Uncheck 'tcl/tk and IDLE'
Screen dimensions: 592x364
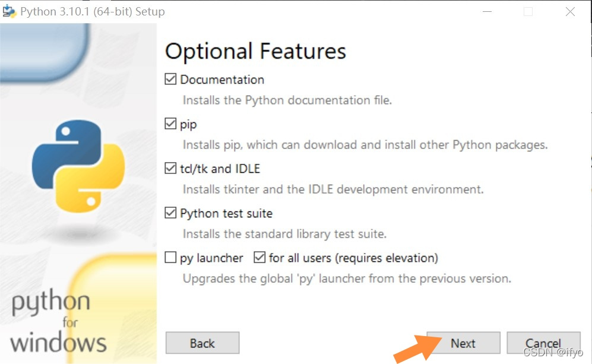pos(169,168)
